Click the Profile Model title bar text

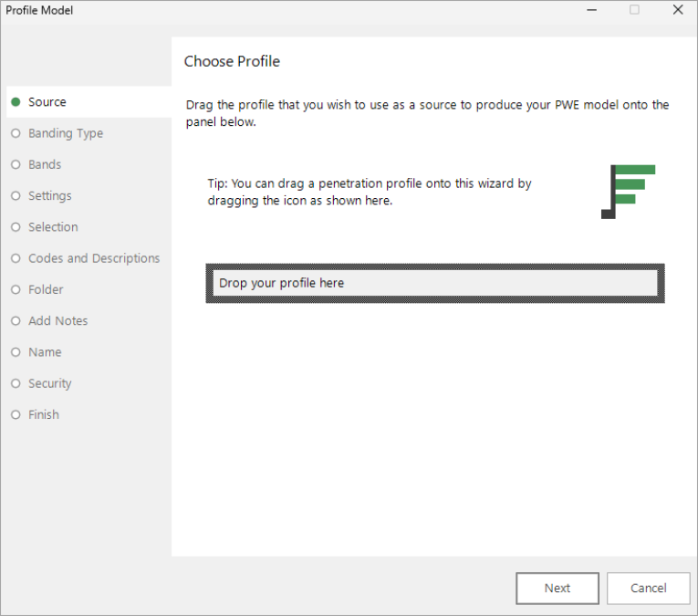(x=39, y=11)
